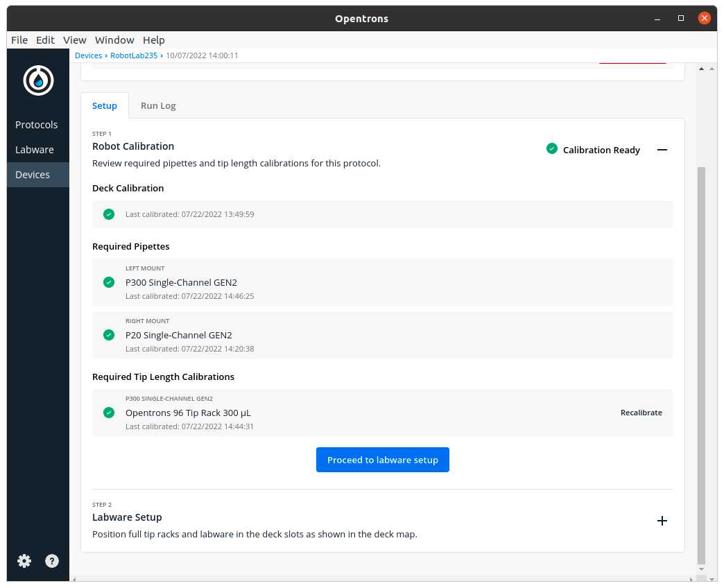Click the Deck Calibration subheading
Screen dimensions: 724x588
128,189
